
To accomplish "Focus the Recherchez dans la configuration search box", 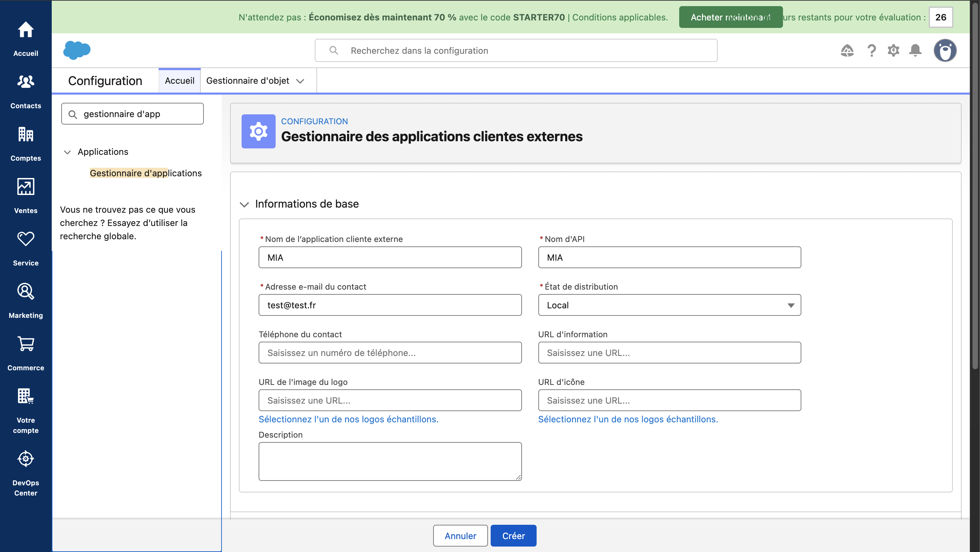I will tap(516, 50).
